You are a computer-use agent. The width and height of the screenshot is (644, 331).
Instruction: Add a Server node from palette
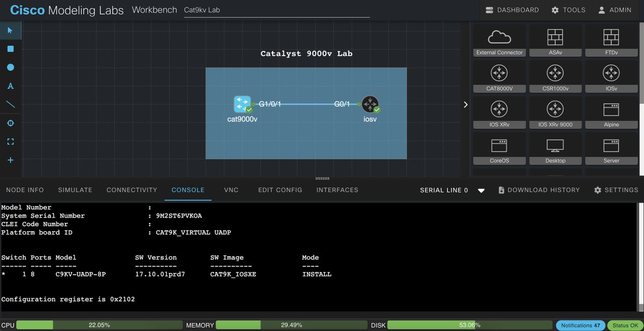point(611,149)
